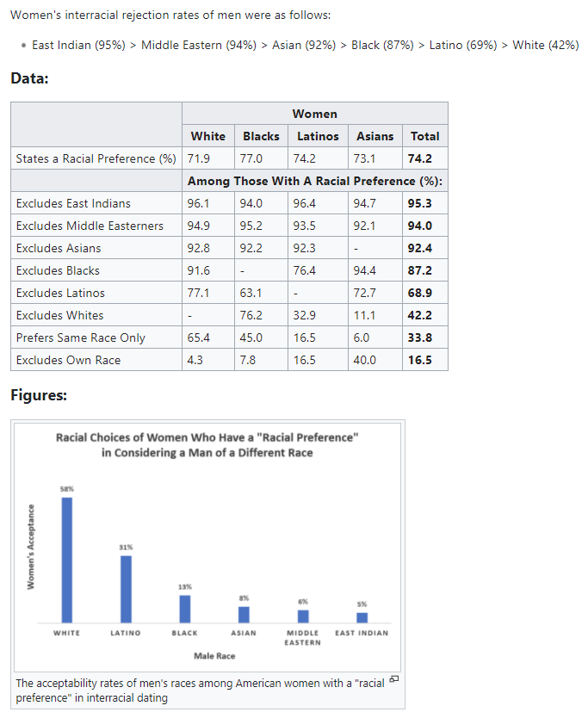The height and width of the screenshot is (712, 588).
Task: Click the 6.0 cell in Same Race Only row
Action: 375,337
